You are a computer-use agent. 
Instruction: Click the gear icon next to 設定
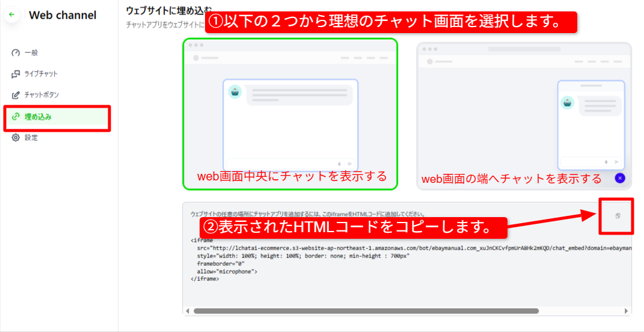pos(16,138)
